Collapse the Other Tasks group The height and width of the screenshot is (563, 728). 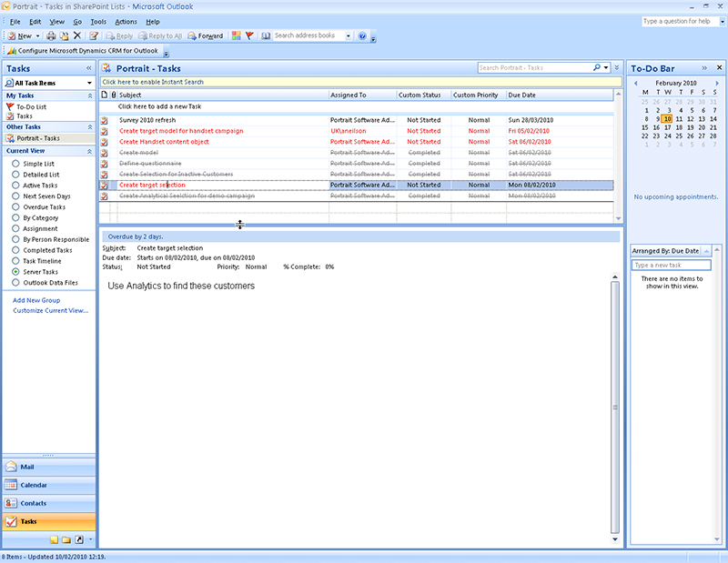[x=89, y=126]
